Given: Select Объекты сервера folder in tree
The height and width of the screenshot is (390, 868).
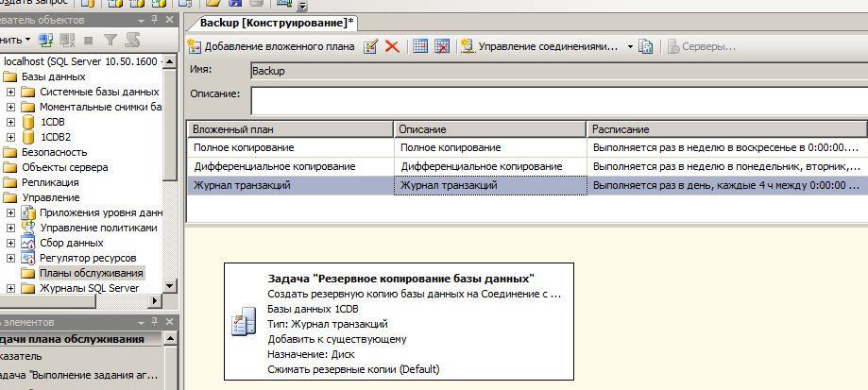Looking at the screenshot, I should [65, 167].
